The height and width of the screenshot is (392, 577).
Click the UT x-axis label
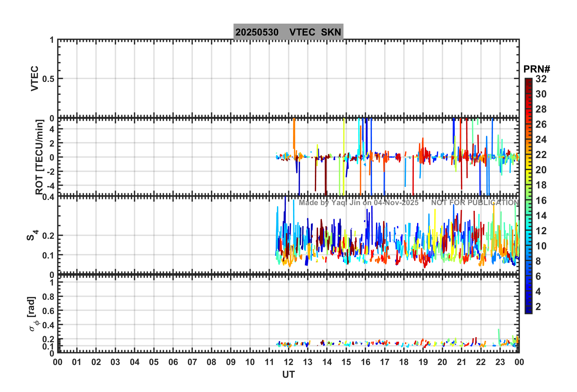click(288, 375)
